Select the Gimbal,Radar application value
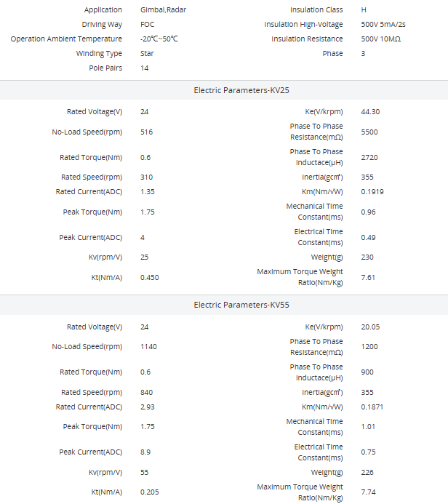The height and width of the screenshot is (504, 448). click(x=163, y=10)
